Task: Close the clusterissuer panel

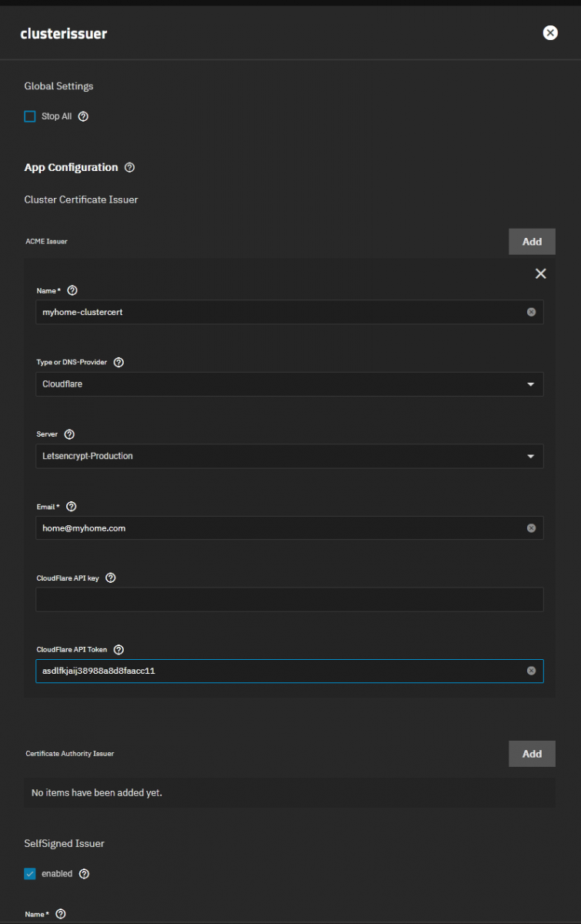Action: pos(550,32)
